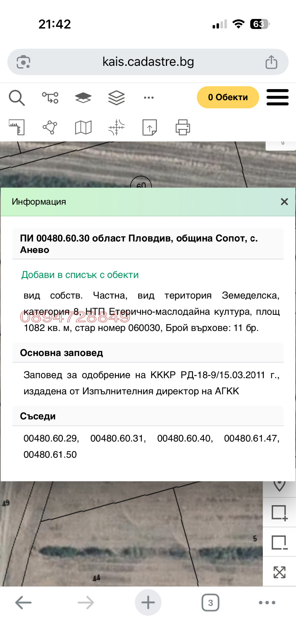Viewport: 296px width, 644px height.
Task: Click neighbor parcel 00480.60.31
Action: pos(118,438)
